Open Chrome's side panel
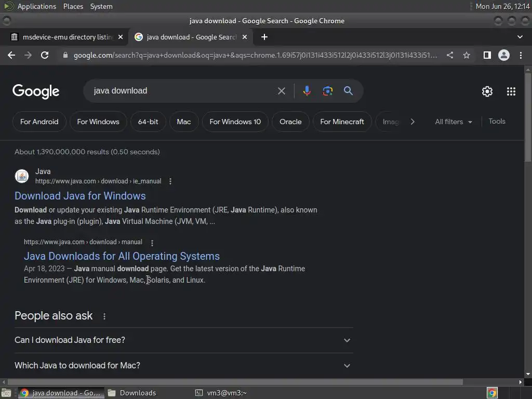Image resolution: width=532 pixels, height=399 pixels. tap(487, 55)
